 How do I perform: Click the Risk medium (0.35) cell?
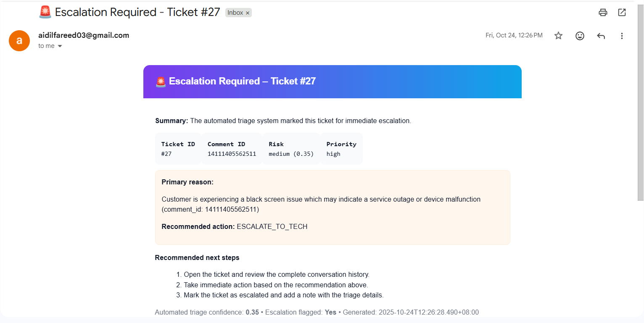click(x=291, y=149)
